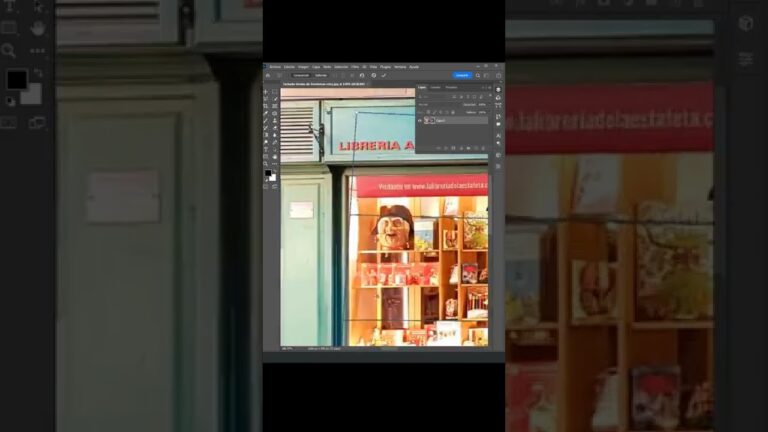Click the Home icon in options bar
Image resolution: width=768 pixels, height=432 pixels.
point(268,75)
